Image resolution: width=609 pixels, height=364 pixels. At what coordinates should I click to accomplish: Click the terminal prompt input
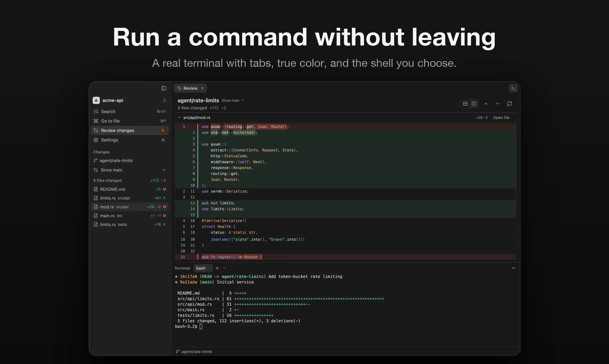201,326
